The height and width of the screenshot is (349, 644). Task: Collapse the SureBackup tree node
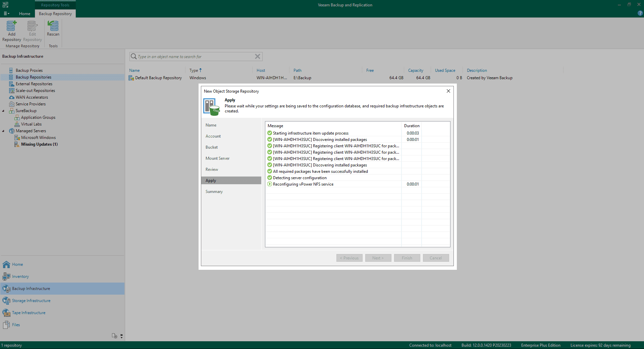[3, 111]
